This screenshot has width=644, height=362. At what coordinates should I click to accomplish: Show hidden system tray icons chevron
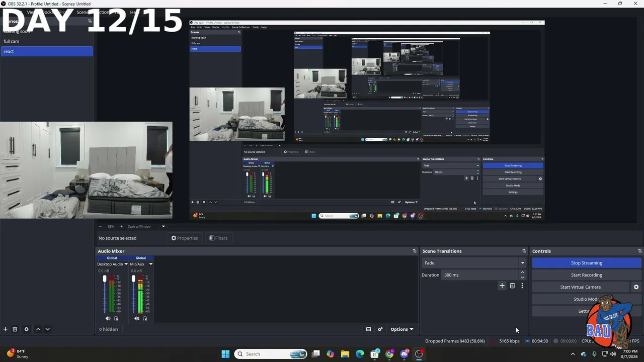573,354
